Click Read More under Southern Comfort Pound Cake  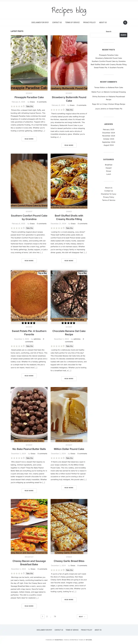click(x=29, y=261)
